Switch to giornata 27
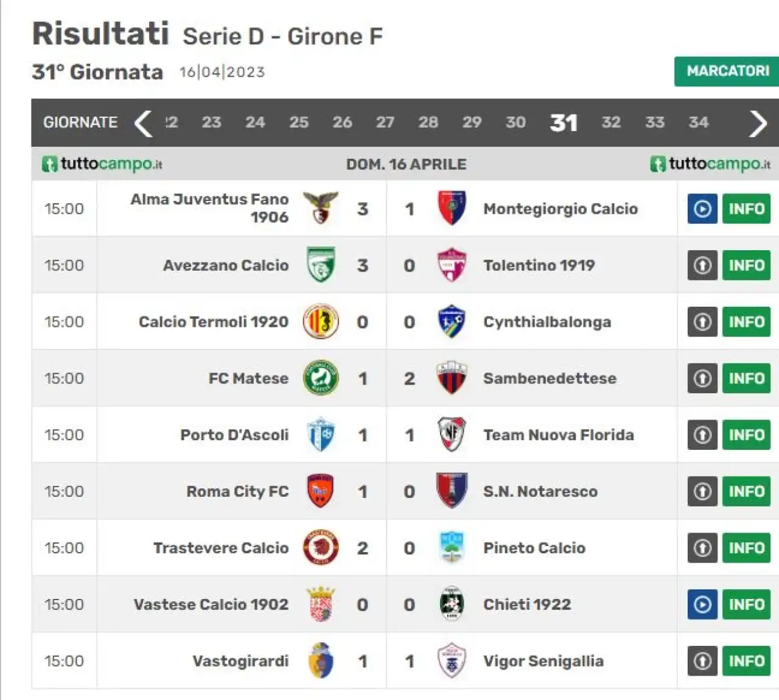 tap(385, 122)
